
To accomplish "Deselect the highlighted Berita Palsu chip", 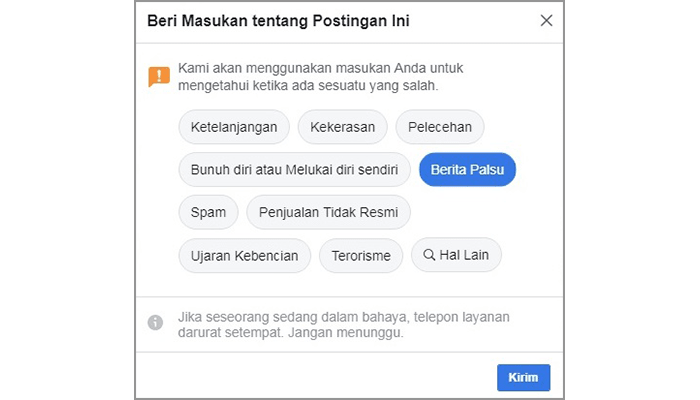I will tap(468, 170).
